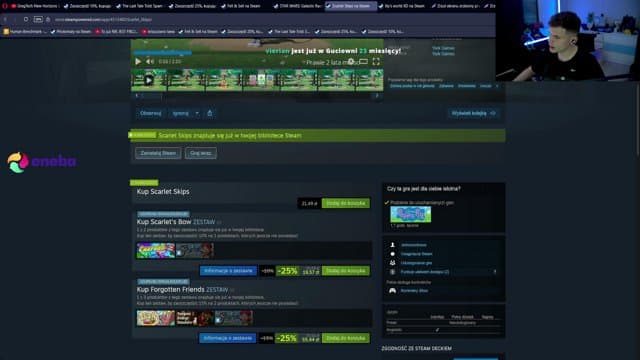Add Forgotten Friends bundle to cart
Image resolution: width=640 pixels, height=360 pixels.
click(x=346, y=338)
